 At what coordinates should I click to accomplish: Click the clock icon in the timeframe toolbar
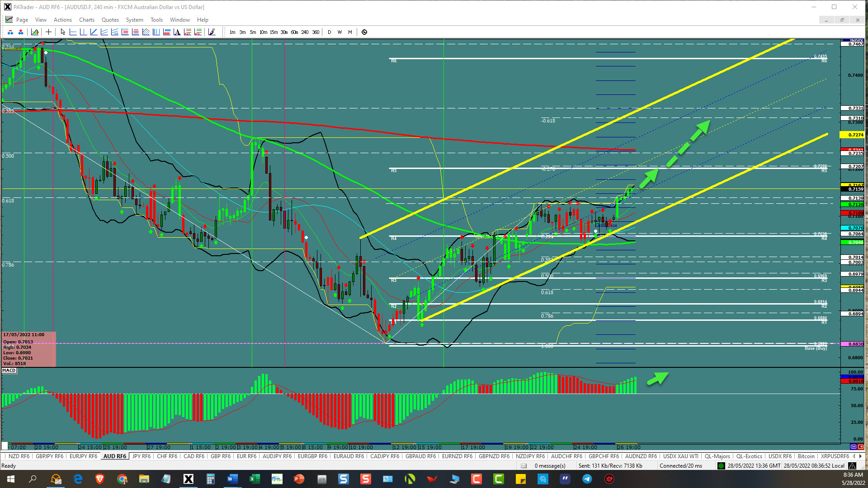point(364,32)
